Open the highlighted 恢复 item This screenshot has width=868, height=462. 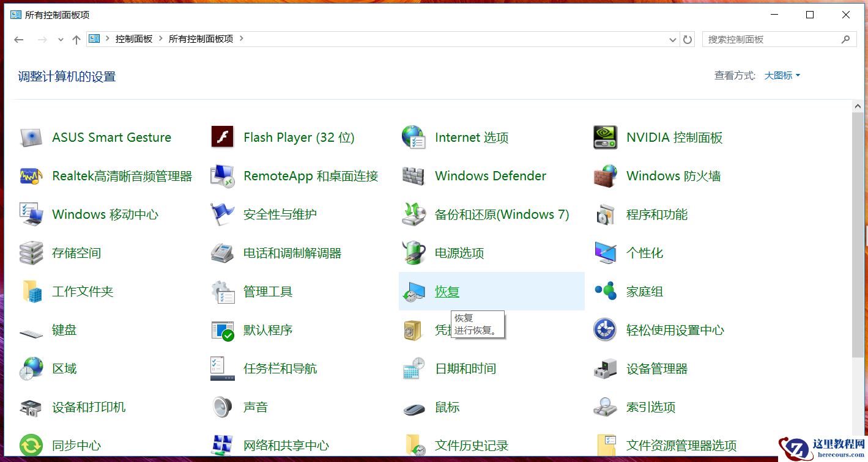447,291
